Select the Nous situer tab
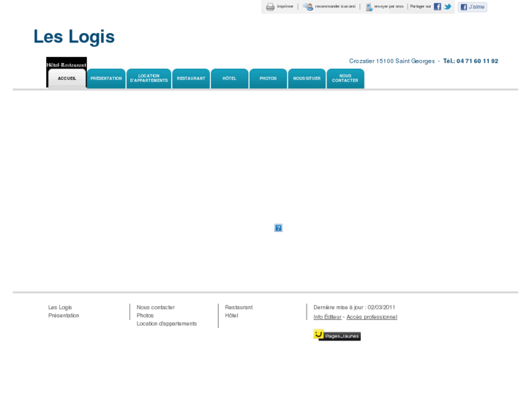Screen dimensions: 532x399 coord(307,78)
